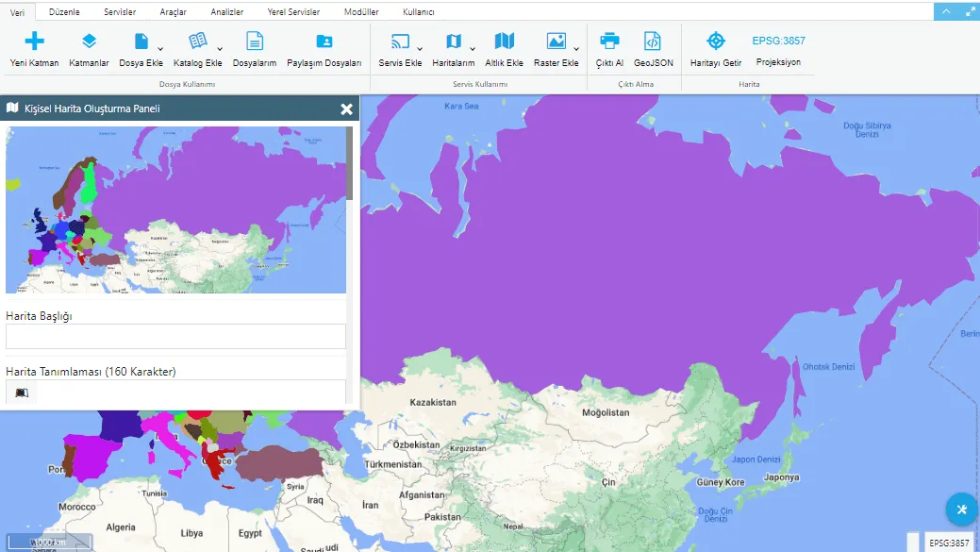Open Paylaşım Dosyaları shared folder icon

click(324, 42)
